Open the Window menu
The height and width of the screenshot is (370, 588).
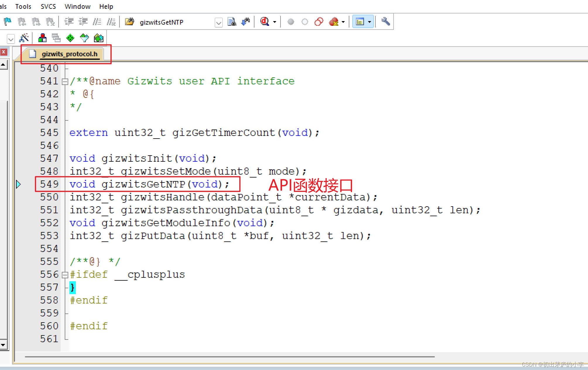[x=78, y=6]
